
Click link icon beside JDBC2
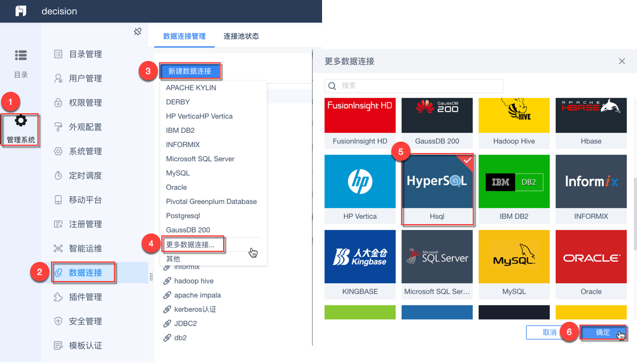point(167,324)
